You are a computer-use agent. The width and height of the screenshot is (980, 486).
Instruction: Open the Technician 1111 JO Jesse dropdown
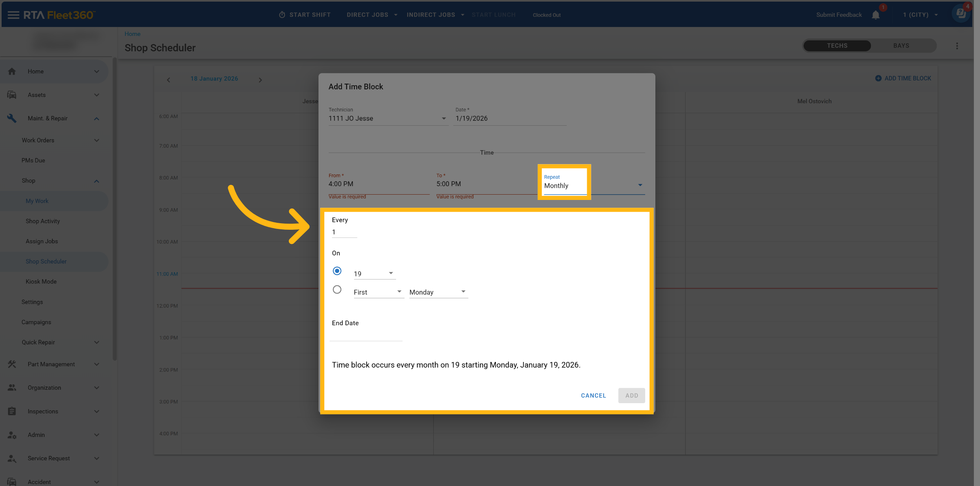[x=387, y=118]
